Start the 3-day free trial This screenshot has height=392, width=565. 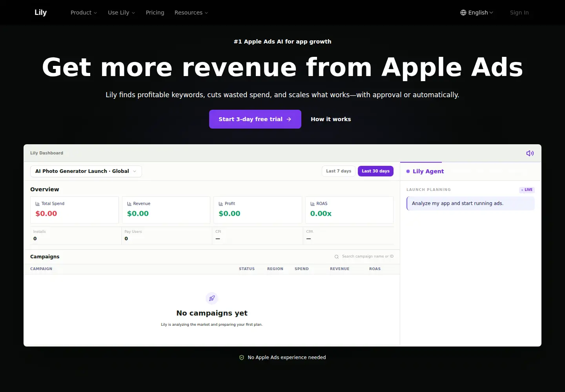255,119
